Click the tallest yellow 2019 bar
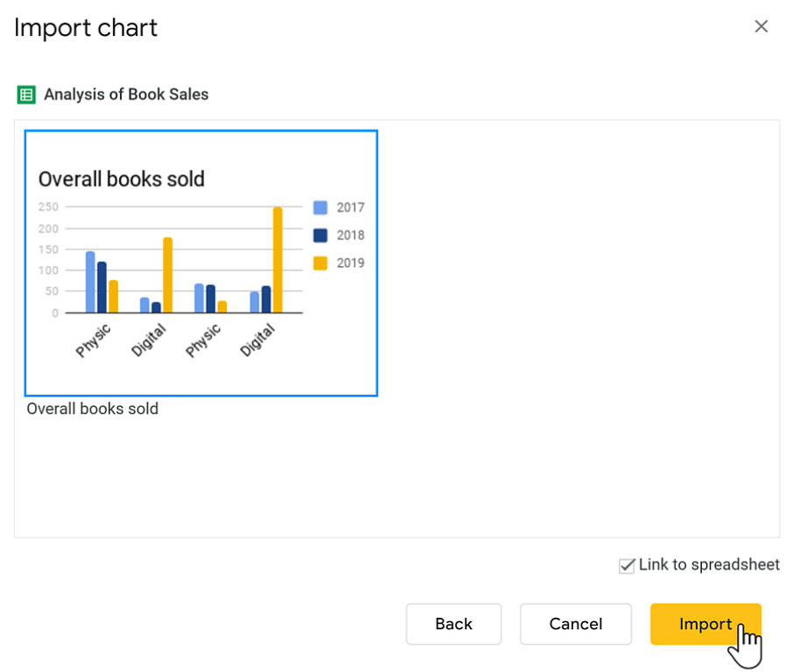 [280, 258]
